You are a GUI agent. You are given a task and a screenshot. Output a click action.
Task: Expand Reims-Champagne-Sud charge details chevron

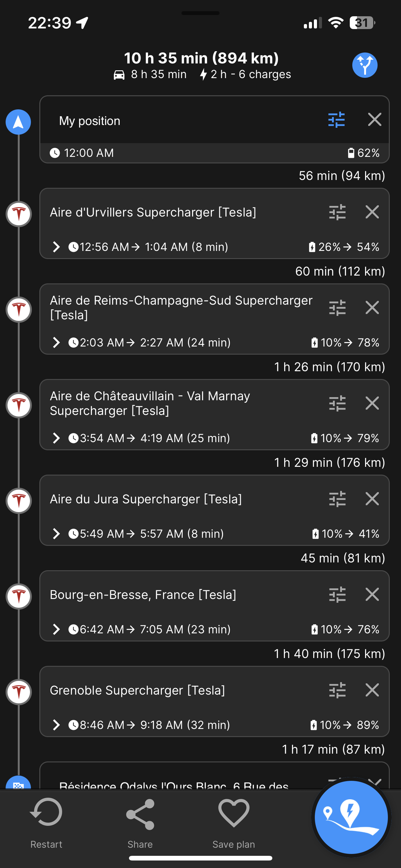point(56,343)
